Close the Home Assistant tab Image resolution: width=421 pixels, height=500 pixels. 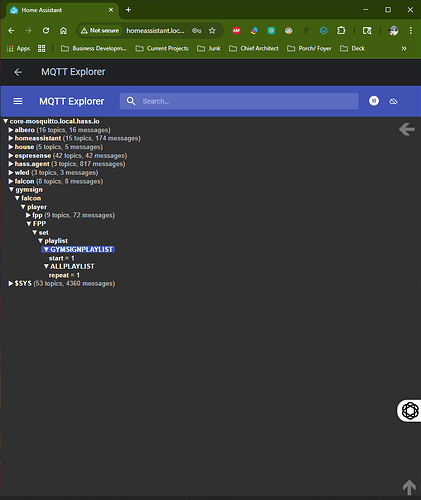[111, 10]
